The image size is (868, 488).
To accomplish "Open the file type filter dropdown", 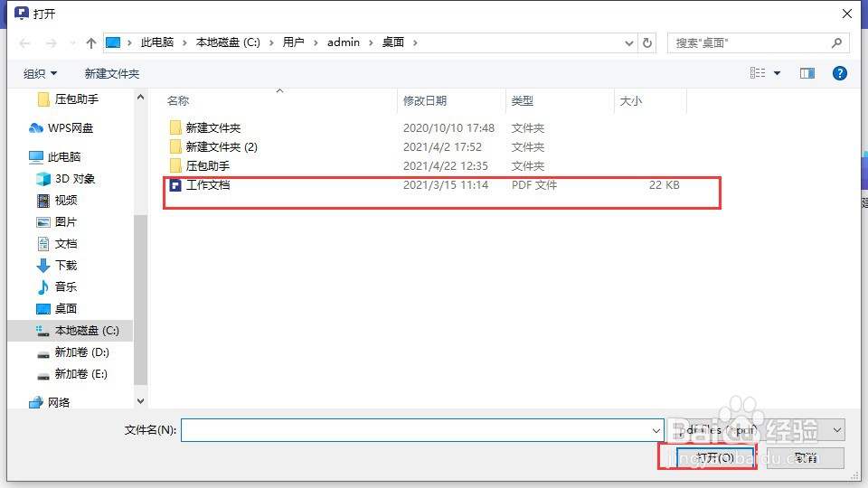I will [x=837, y=430].
